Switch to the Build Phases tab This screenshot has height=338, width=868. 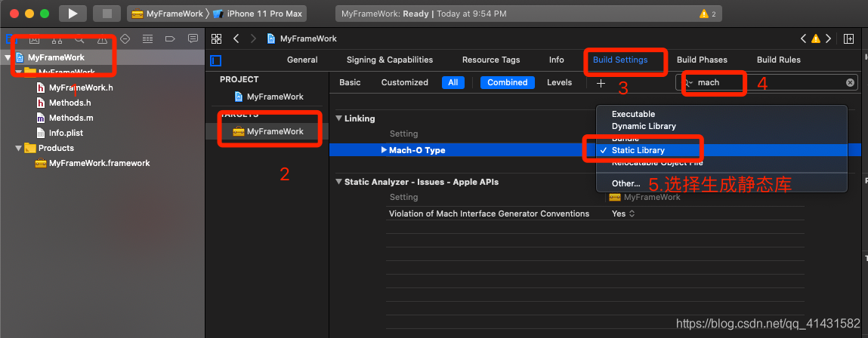(x=702, y=60)
